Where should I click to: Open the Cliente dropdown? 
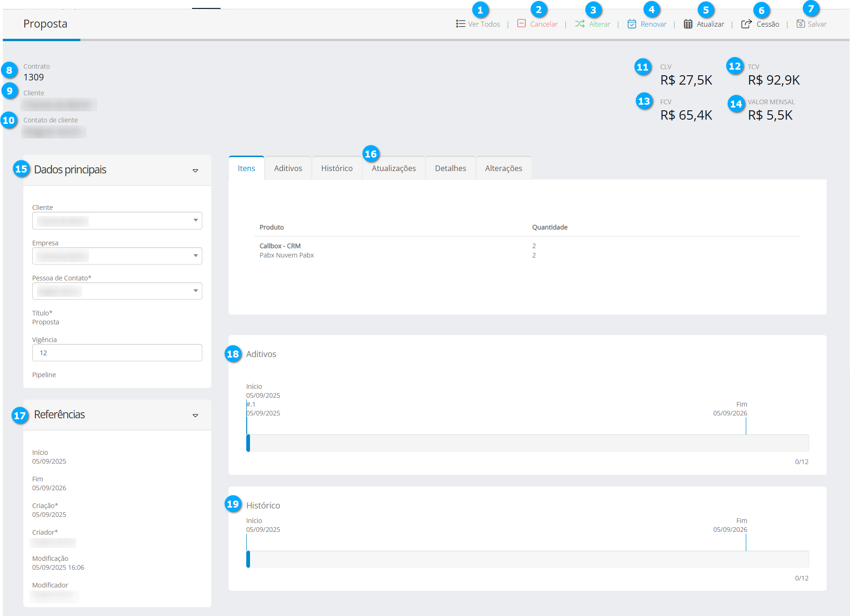pos(195,220)
